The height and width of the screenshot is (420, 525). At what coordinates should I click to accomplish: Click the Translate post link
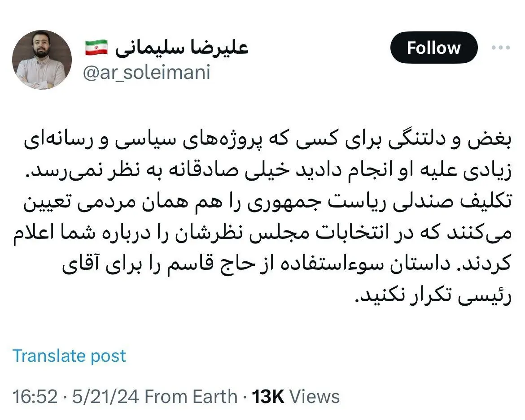pyautogui.click(x=69, y=356)
